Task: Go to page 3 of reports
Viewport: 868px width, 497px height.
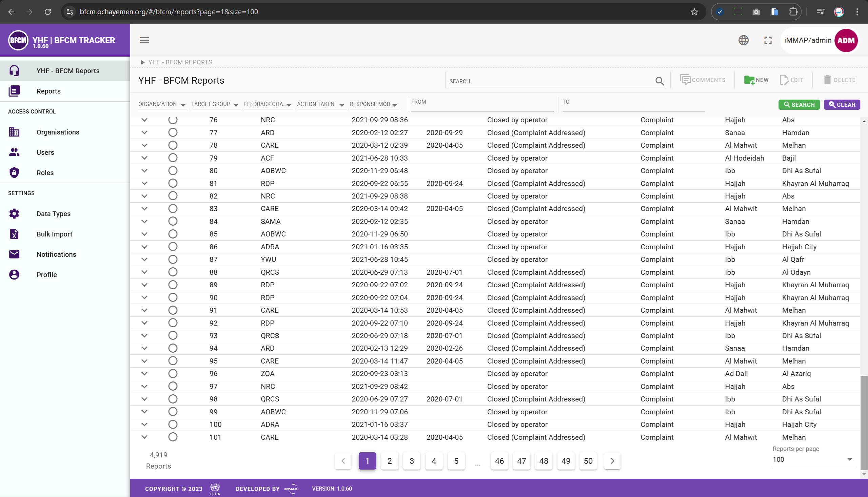Action: [412, 461]
